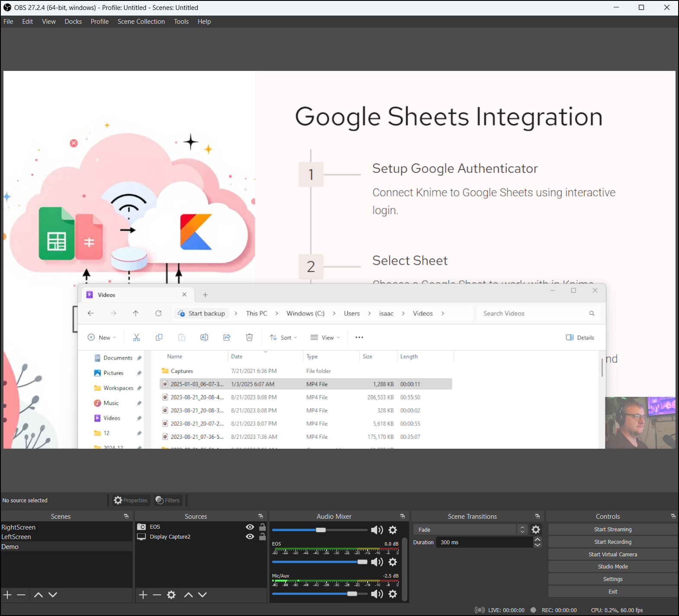Open the Help menu
Image resolution: width=679 pixels, height=616 pixels.
204,22
